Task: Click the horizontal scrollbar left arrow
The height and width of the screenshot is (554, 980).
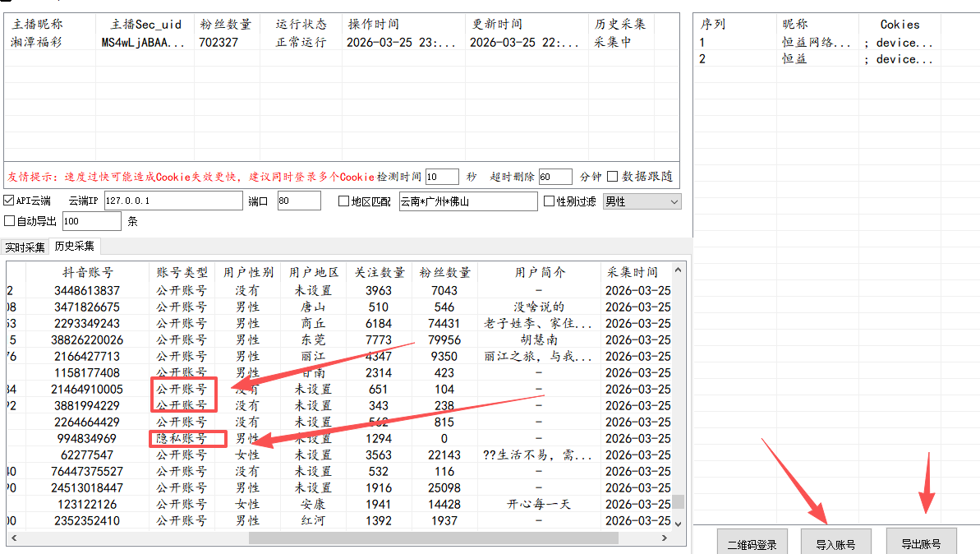Action: click(x=13, y=538)
